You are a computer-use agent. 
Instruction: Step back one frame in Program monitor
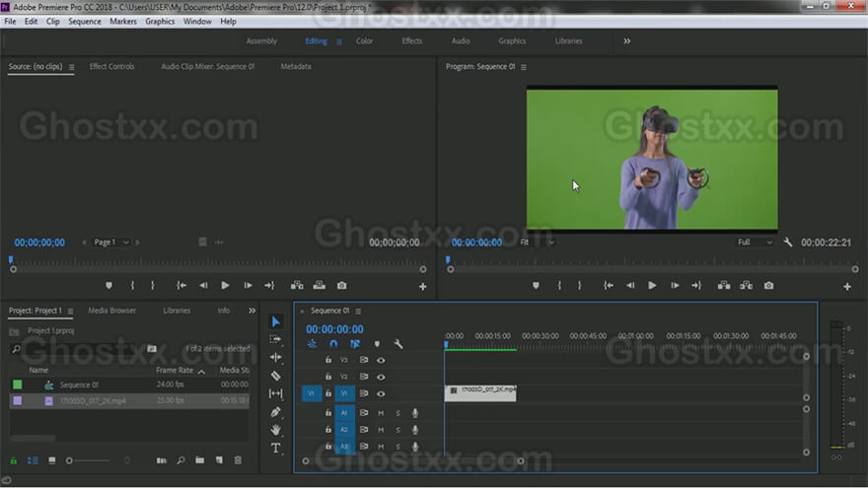(630, 286)
